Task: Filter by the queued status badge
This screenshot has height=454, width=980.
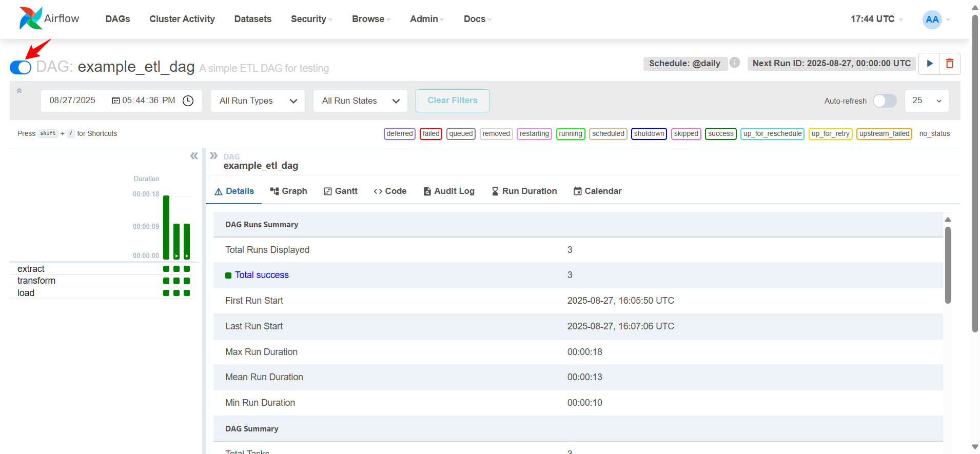Action: (461, 133)
